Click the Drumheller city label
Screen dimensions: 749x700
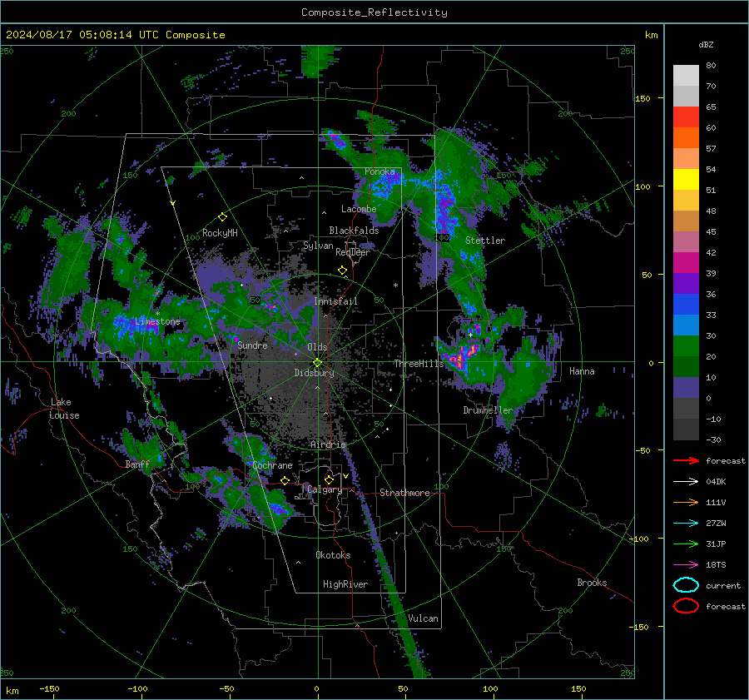click(x=488, y=410)
